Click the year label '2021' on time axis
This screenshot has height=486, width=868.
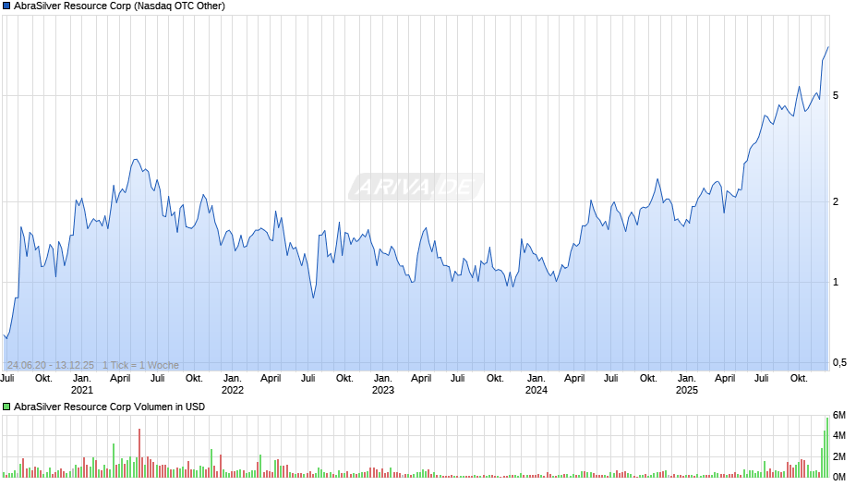(82, 390)
